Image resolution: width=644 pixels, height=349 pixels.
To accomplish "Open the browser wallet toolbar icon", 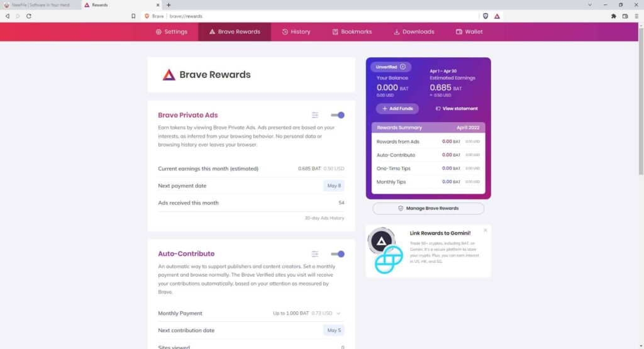I will tap(625, 16).
